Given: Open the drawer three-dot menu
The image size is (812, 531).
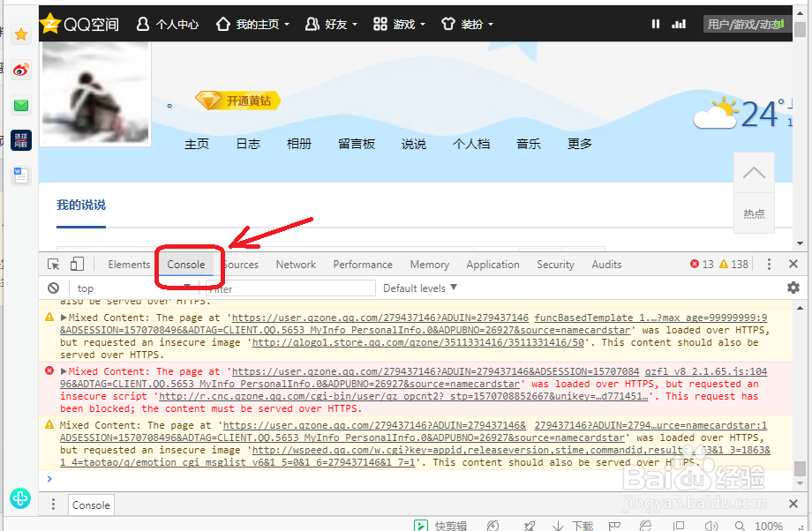Looking at the screenshot, I should (x=53, y=505).
